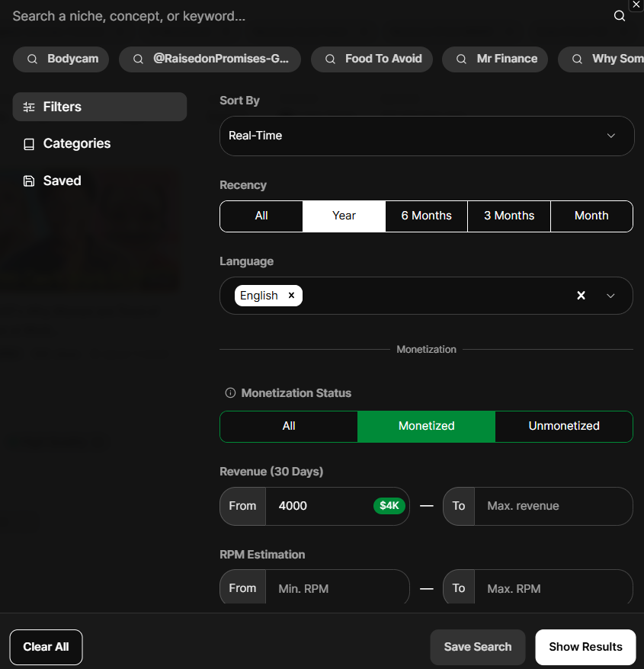Image resolution: width=644 pixels, height=669 pixels.
Task: Click the Clear All button
Action: pyautogui.click(x=46, y=647)
